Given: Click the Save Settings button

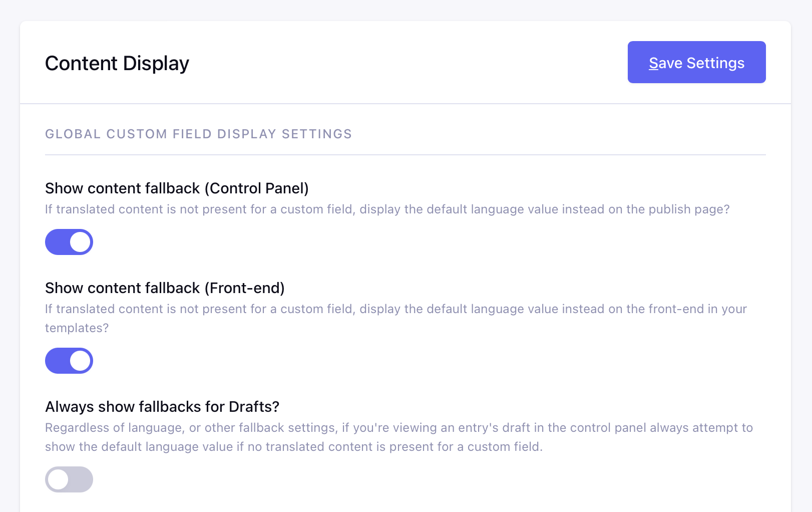Looking at the screenshot, I should click(x=696, y=62).
